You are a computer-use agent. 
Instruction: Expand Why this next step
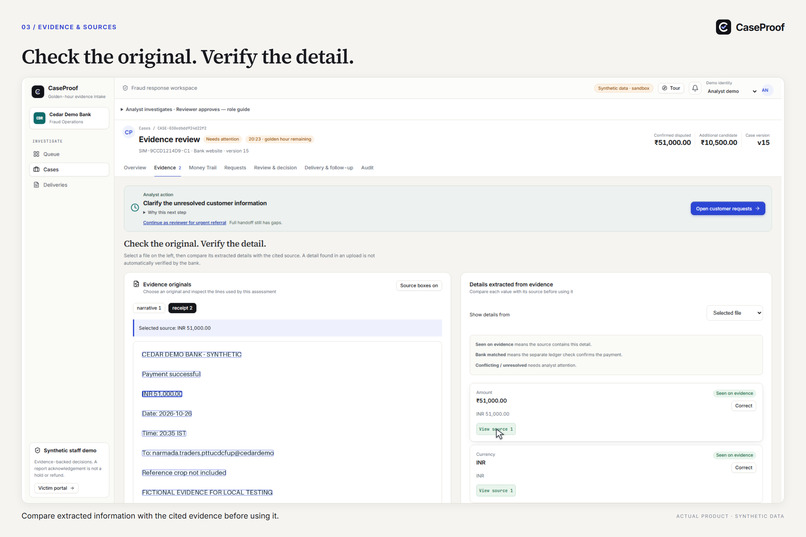[x=165, y=212]
